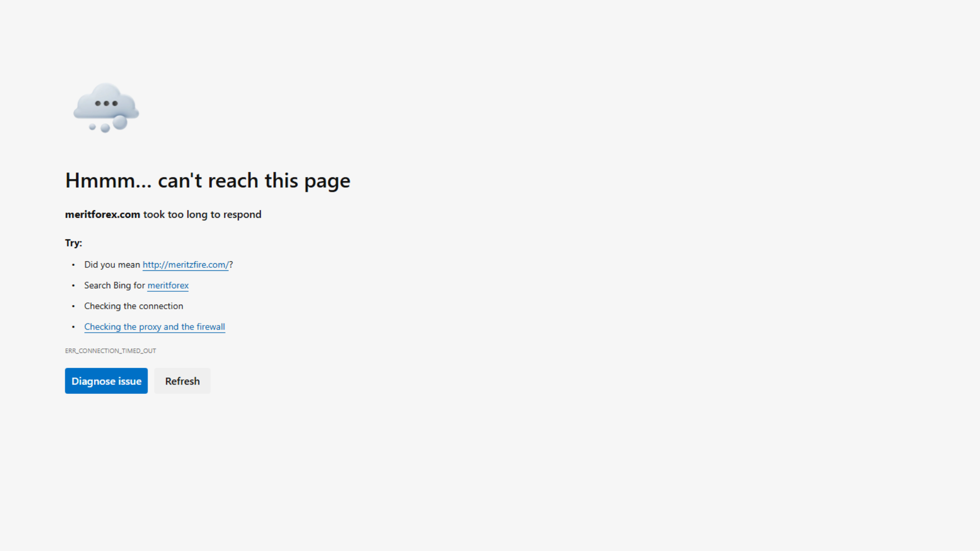Click the Checking the connection text
This screenshot has height=551, width=980.
click(x=134, y=306)
